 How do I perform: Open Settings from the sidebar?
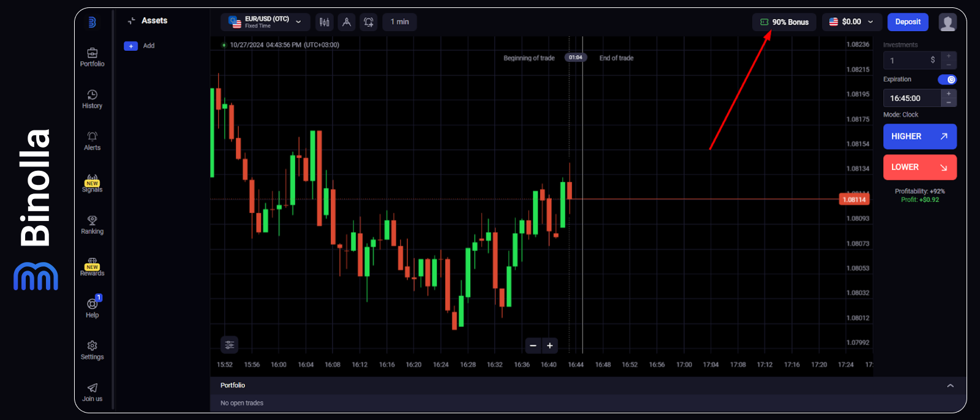pyautogui.click(x=92, y=350)
